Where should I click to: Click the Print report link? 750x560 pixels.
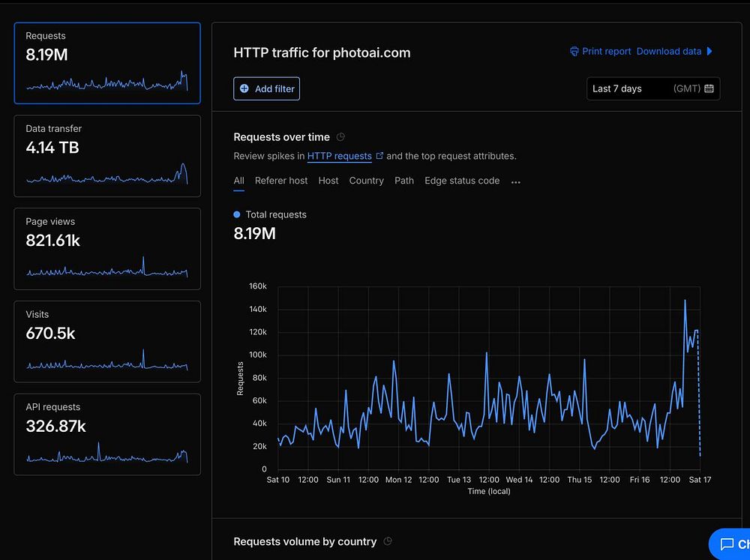click(x=607, y=52)
